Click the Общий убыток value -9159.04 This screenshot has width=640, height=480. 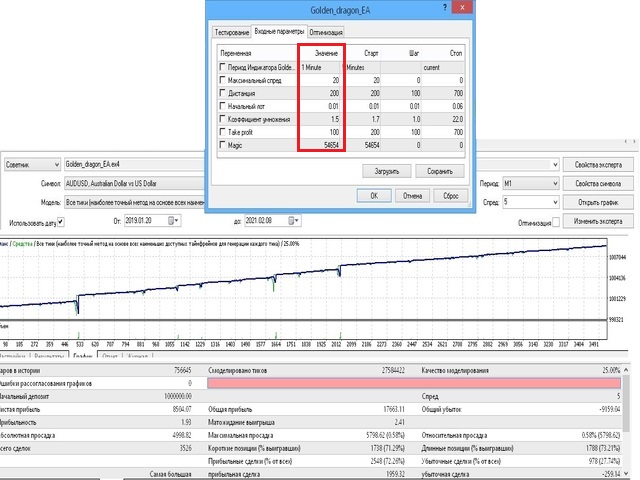point(609,409)
